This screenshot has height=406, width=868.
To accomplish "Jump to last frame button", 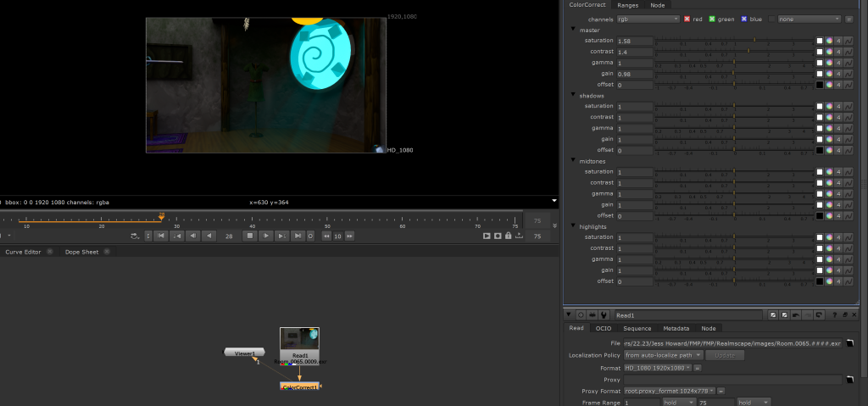I will coord(298,236).
